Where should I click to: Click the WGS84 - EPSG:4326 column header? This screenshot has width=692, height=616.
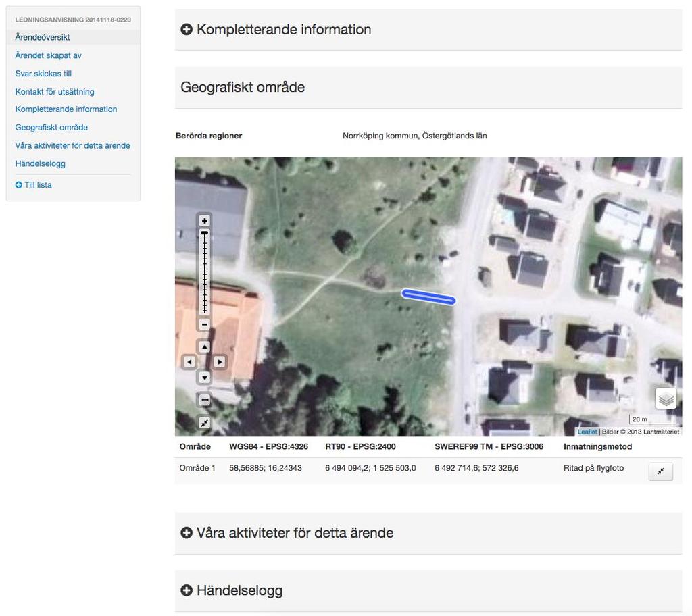tap(268, 446)
